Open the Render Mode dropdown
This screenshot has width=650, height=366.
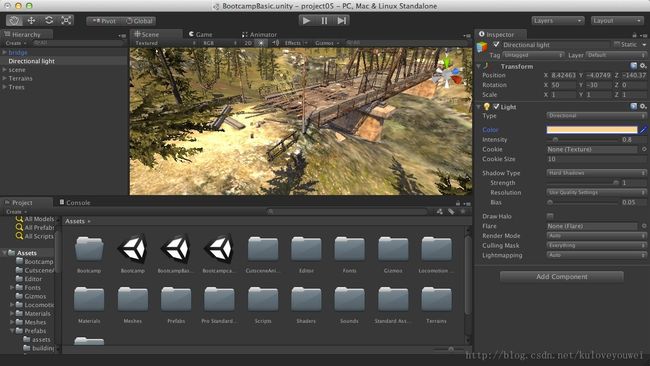point(597,236)
